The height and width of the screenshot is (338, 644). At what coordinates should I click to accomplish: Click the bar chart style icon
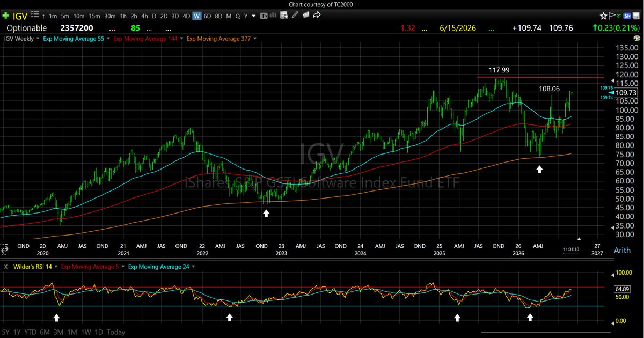click(x=273, y=16)
